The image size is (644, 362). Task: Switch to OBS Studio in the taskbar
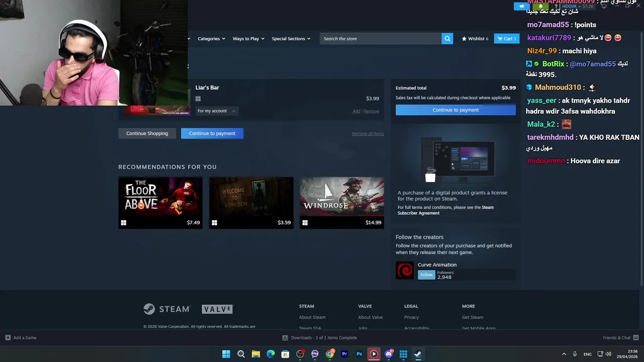[300, 354]
